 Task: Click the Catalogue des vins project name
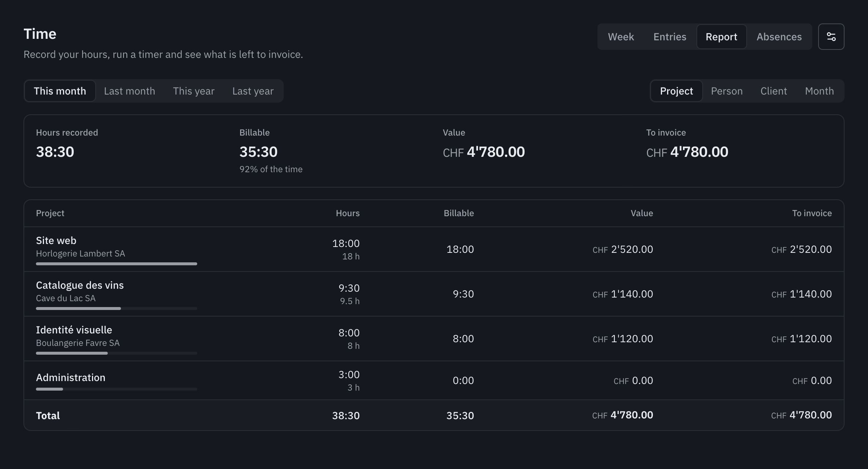[80, 285]
